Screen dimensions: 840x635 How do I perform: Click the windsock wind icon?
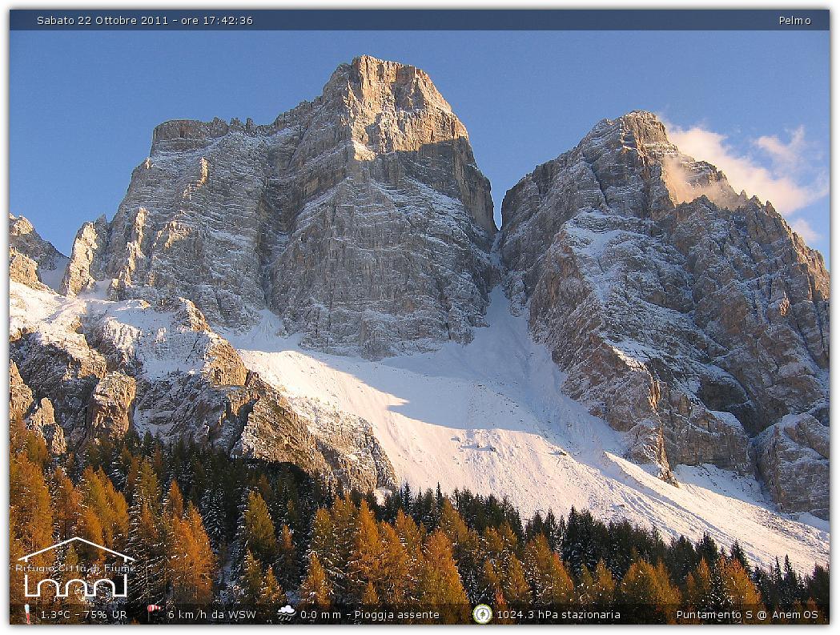pos(154,613)
